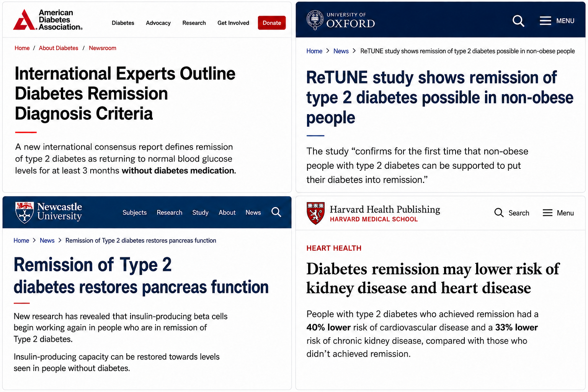Open News in Newcastle breadcrumb

coord(47,240)
